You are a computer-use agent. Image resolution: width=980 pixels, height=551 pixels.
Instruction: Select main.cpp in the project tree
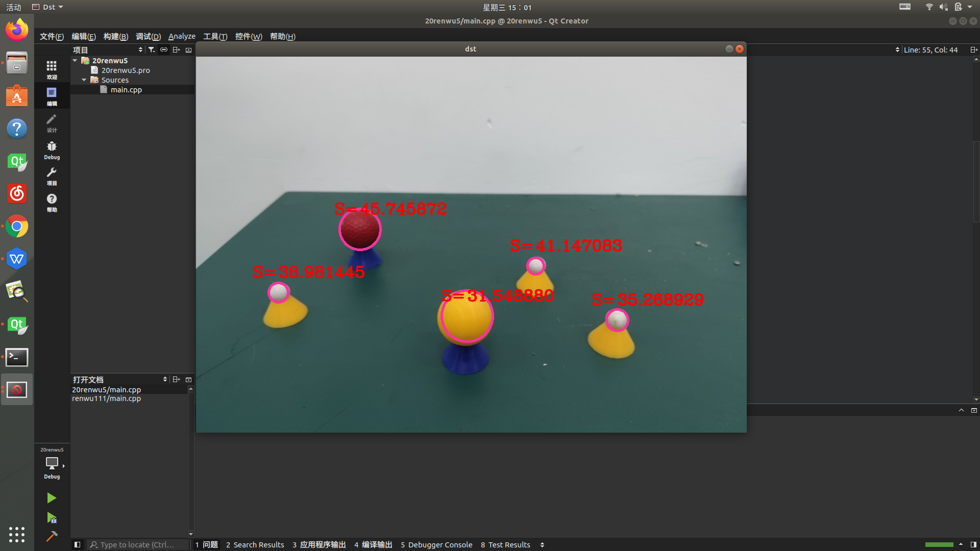126,90
